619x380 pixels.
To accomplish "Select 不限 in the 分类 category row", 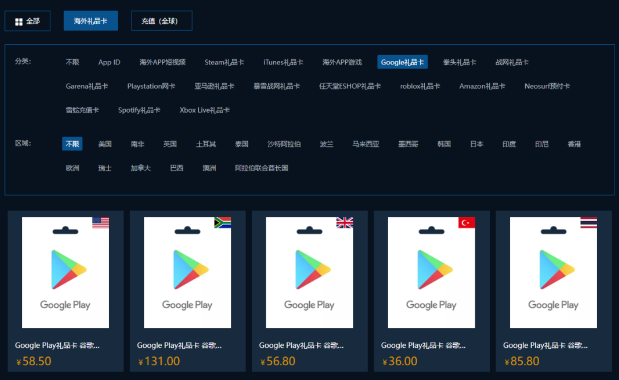I will click(72, 62).
